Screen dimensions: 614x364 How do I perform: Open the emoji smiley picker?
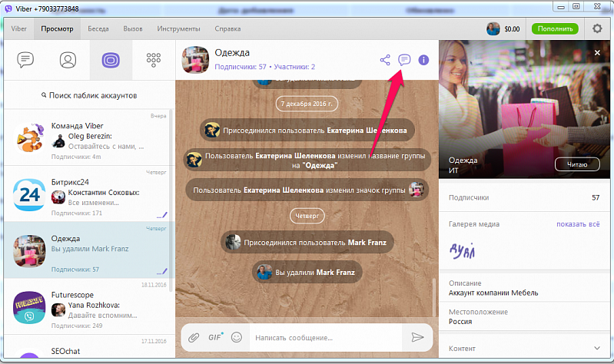(237, 337)
